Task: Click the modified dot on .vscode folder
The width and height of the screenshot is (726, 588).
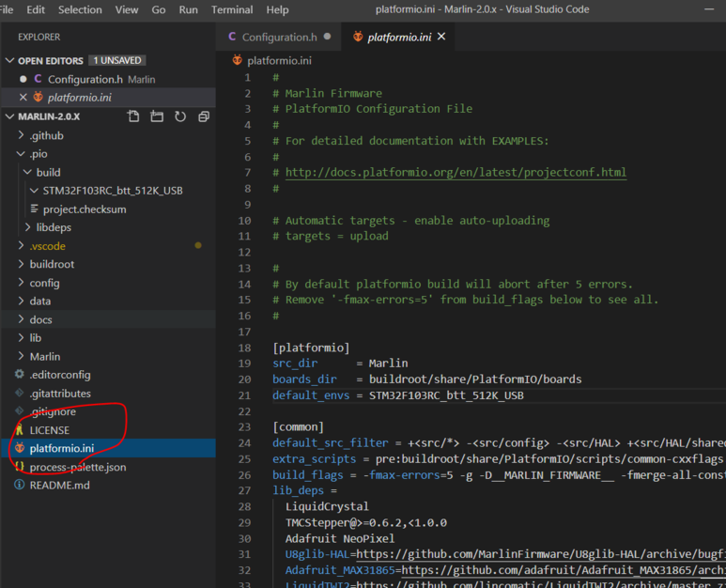Action: pyautogui.click(x=198, y=245)
